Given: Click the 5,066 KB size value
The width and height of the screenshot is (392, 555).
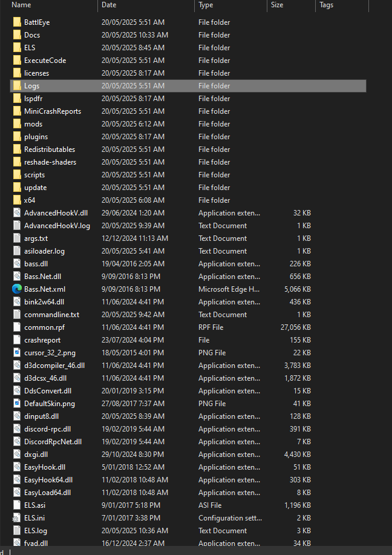Looking at the screenshot, I should (298, 289).
